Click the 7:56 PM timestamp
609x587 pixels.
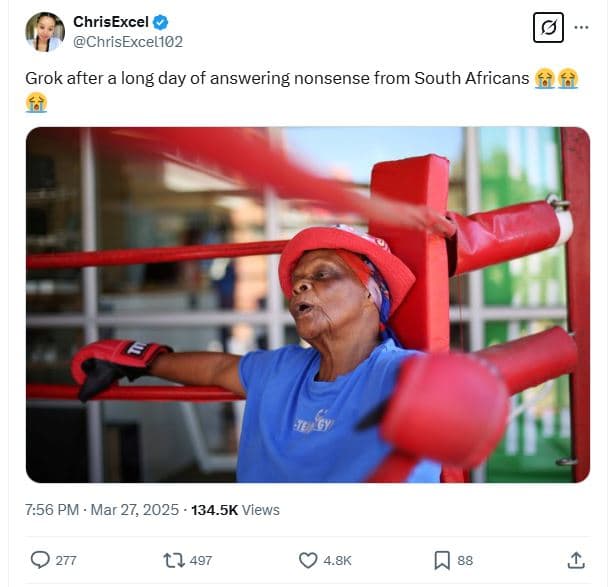coord(52,510)
